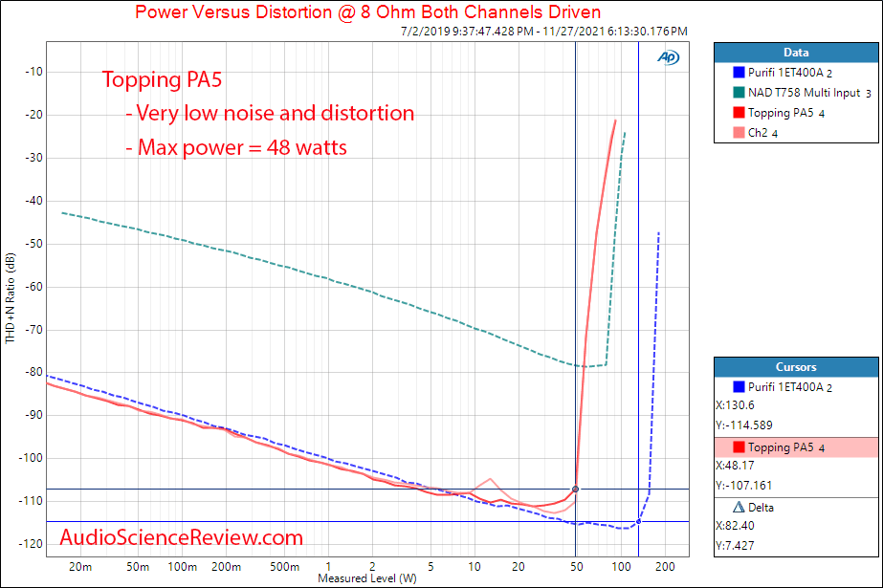Click the cursor value Y:-114.589
This screenshot has height=588, width=883.
744,425
